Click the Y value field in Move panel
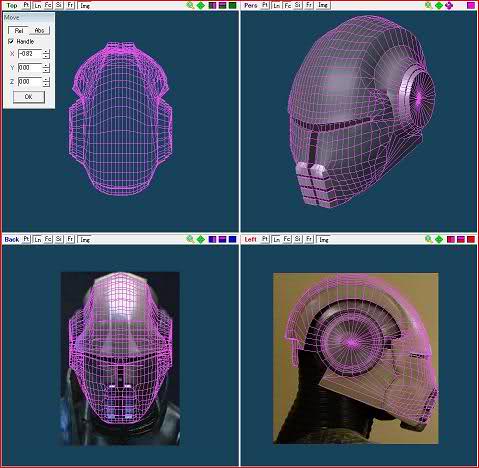The height and width of the screenshot is (468, 479). coord(30,68)
